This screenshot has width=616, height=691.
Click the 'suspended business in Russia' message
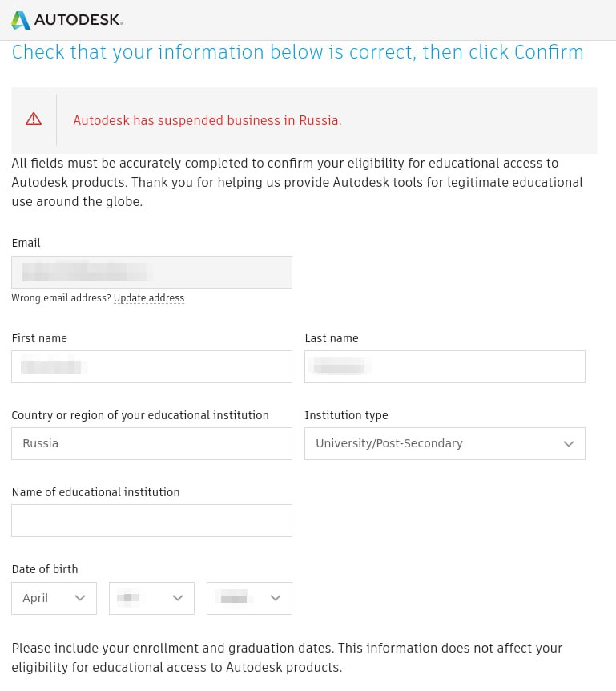point(207,120)
